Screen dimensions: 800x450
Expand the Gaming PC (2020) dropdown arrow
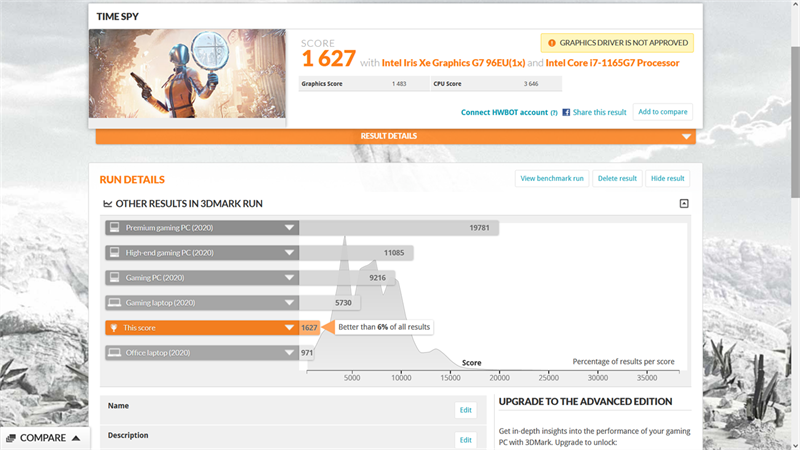point(289,278)
